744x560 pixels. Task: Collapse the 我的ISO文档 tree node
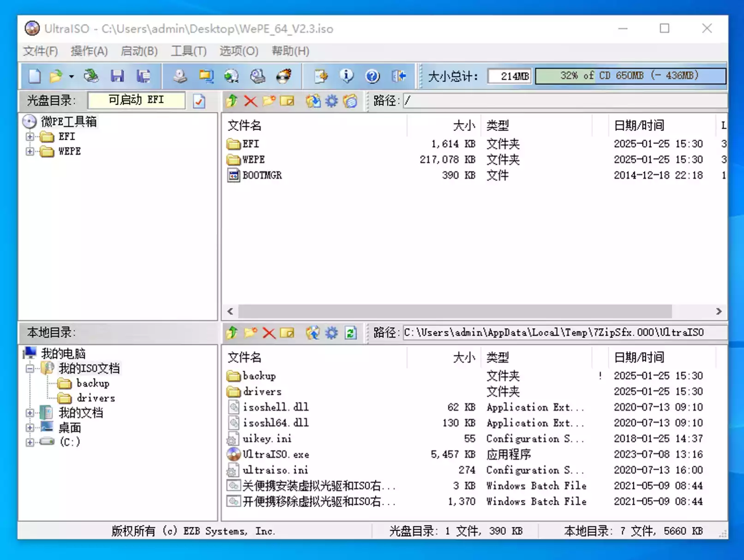pos(30,369)
